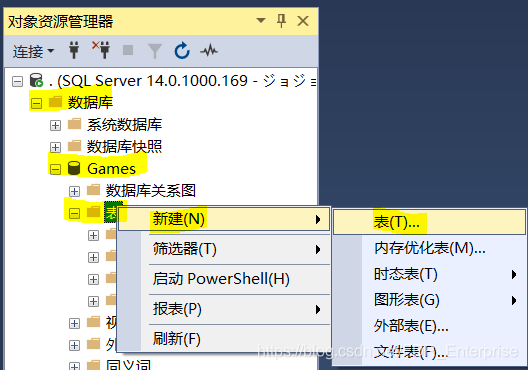The width and height of the screenshot is (528, 370).
Task: Select 外部表(E)... in the submenu
Action: [x=429, y=326]
